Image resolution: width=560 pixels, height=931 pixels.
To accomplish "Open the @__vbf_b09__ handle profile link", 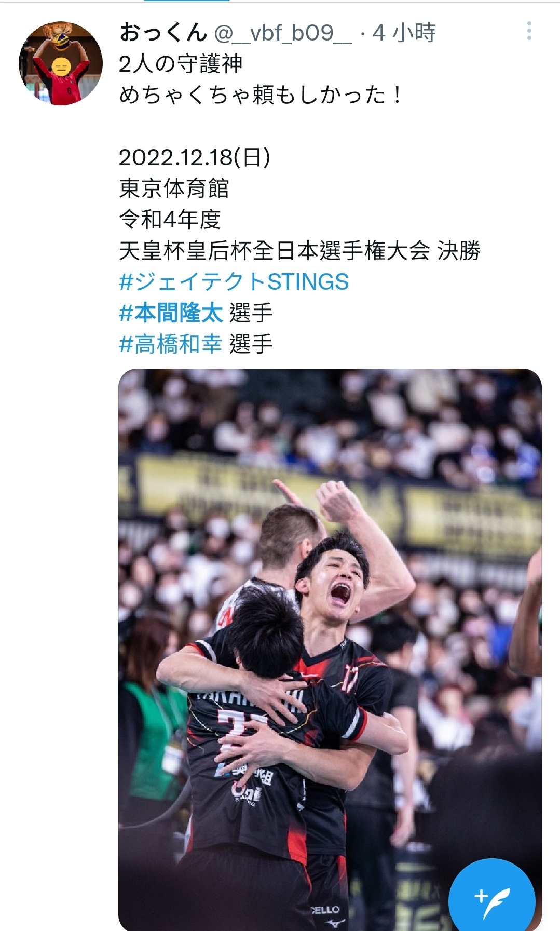I will pyautogui.click(x=283, y=33).
